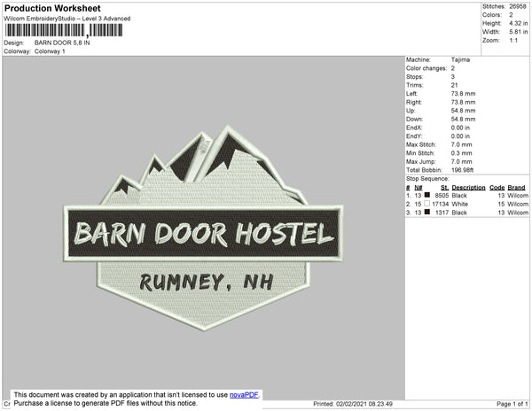Image resolution: width=532 pixels, height=411 pixels.
Task: Click the 'St.' column header
Action: tap(445, 187)
